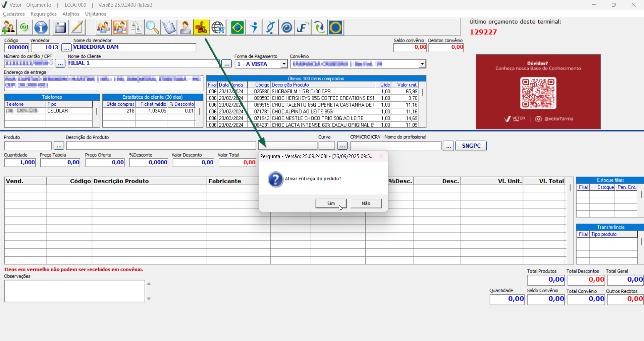The width and height of the screenshot is (644, 341).
Task: Click the add customer icon with plus
Action: coord(8,28)
